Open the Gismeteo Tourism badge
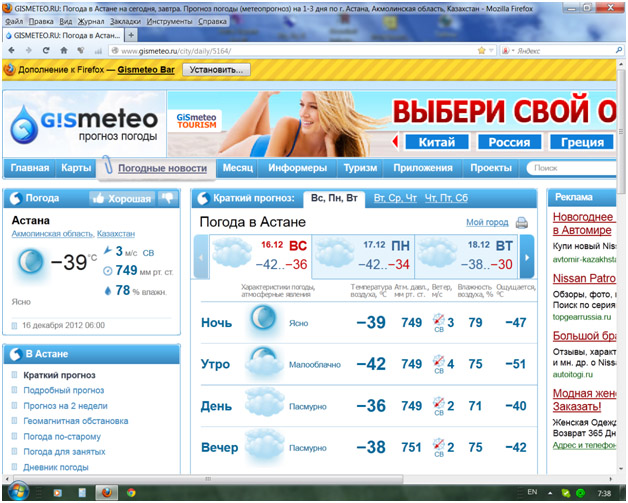The image size is (628, 503). tap(196, 121)
